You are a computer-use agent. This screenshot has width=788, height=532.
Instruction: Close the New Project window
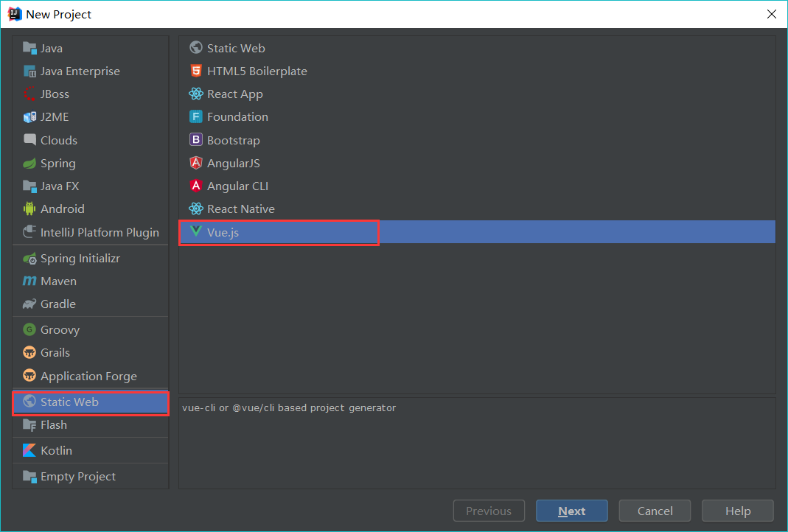772,14
